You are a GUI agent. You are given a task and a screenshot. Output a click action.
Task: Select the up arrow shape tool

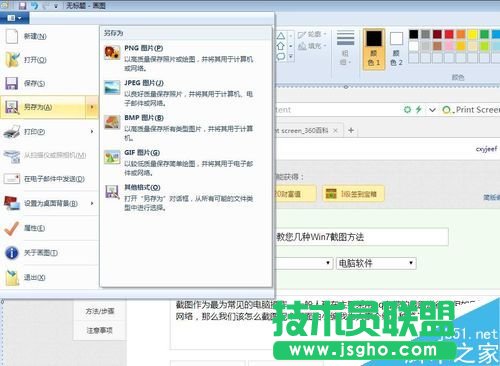(281, 46)
